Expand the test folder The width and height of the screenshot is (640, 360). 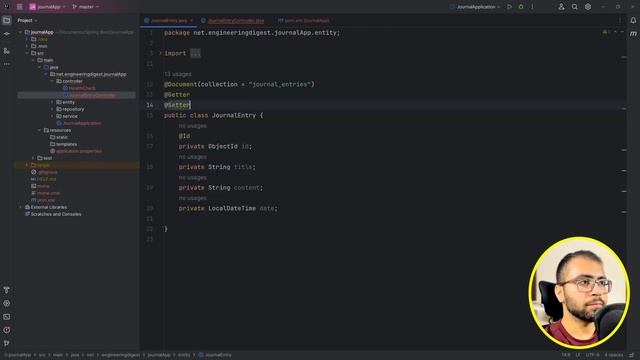point(33,158)
